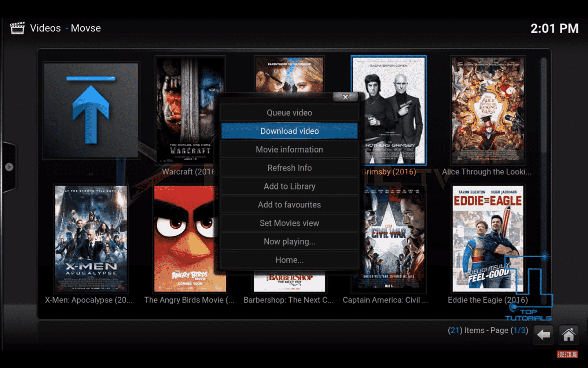Open Movie information from menu
588x368 pixels.
click(x=290, y=150)
